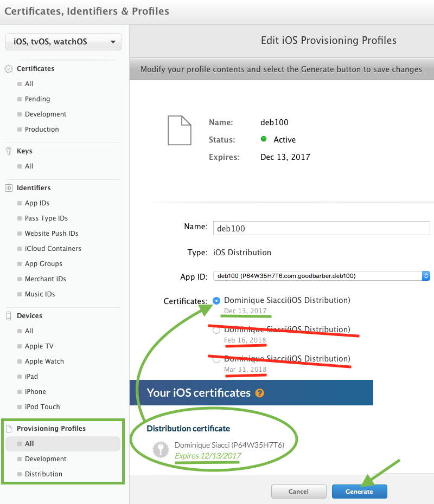Click the Identifiers ID badge icon
This screenshot has height=504, width=434.
(x=9, y=188)
